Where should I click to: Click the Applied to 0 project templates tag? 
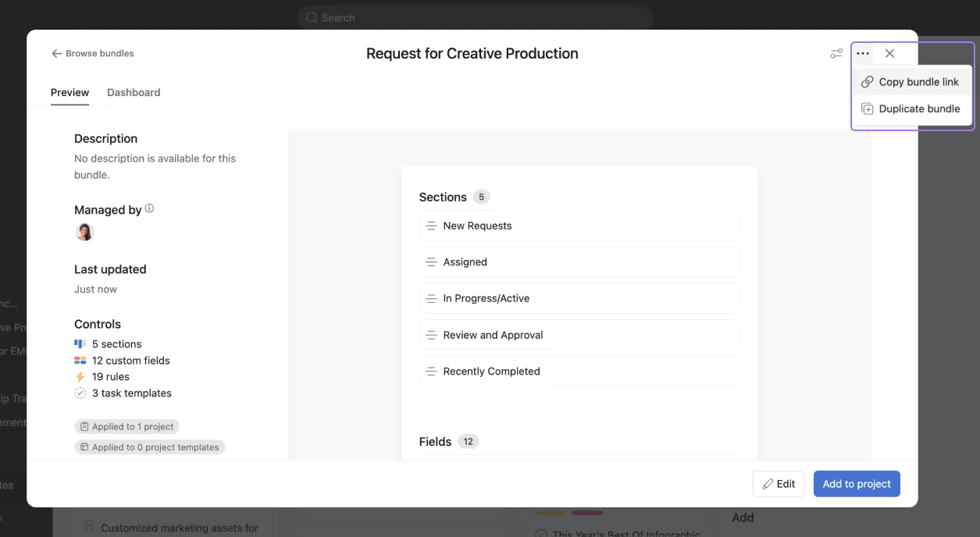pyautogui.click(x=150, y=447)
